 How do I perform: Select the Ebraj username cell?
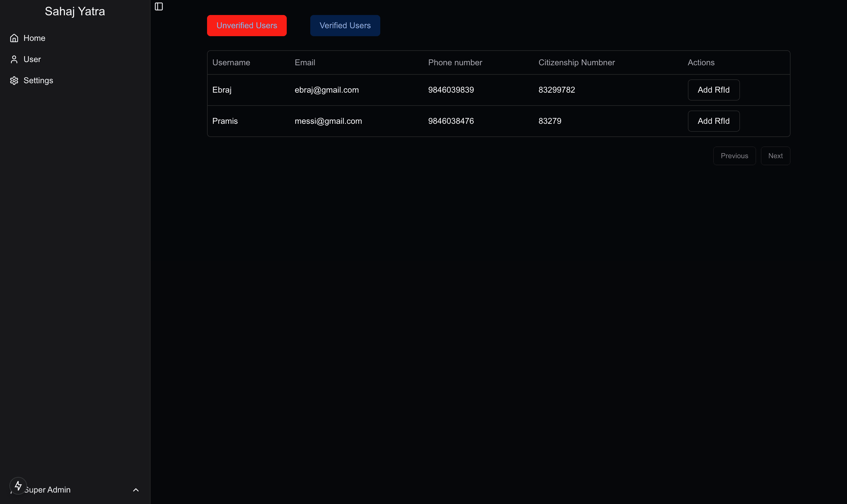222,90
